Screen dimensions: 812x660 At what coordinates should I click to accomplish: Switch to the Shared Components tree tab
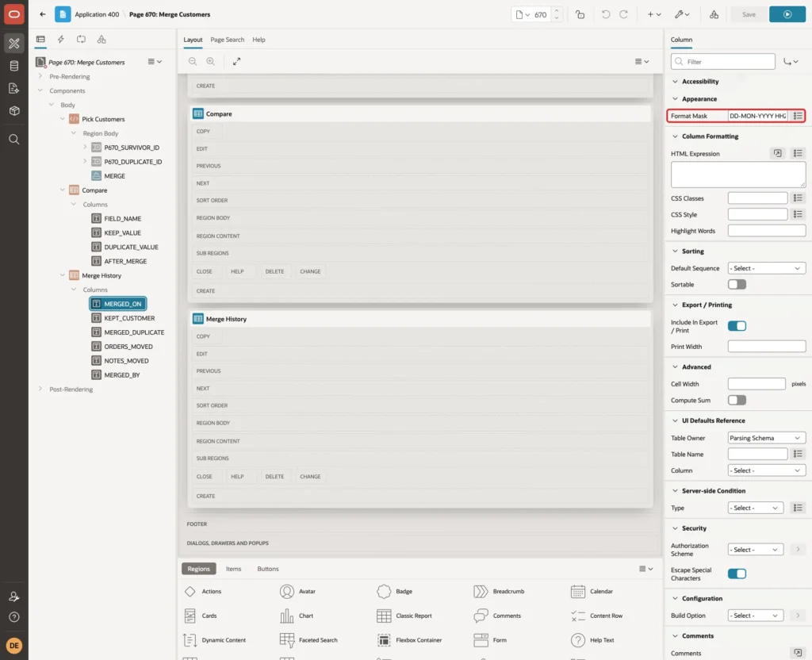pos(101,40)
